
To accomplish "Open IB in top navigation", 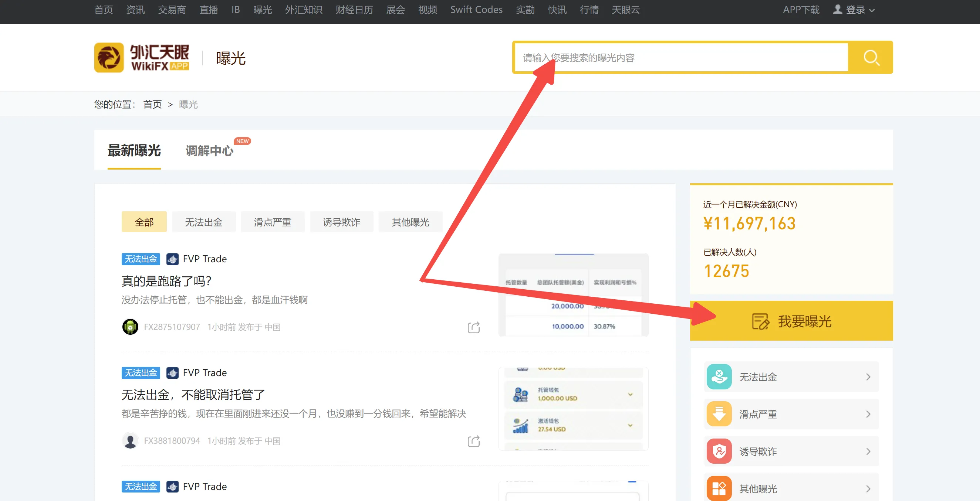I will (x=236, y=10).
